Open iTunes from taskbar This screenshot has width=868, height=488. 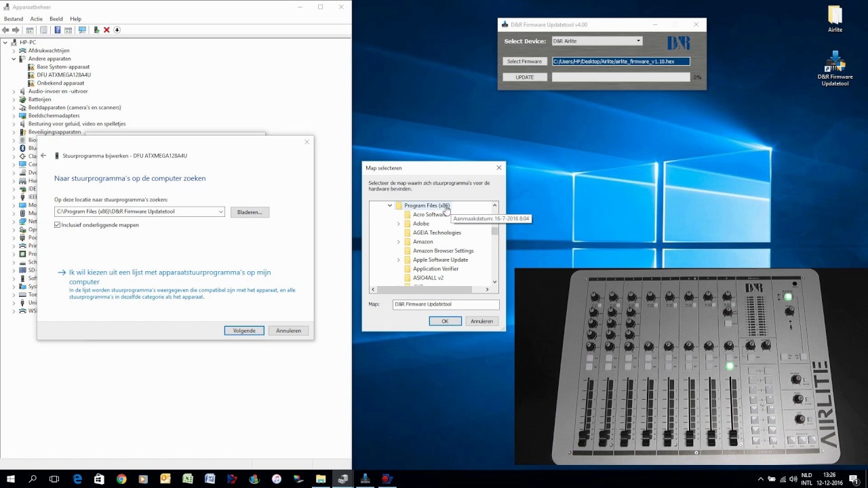[x=276, y=479]
